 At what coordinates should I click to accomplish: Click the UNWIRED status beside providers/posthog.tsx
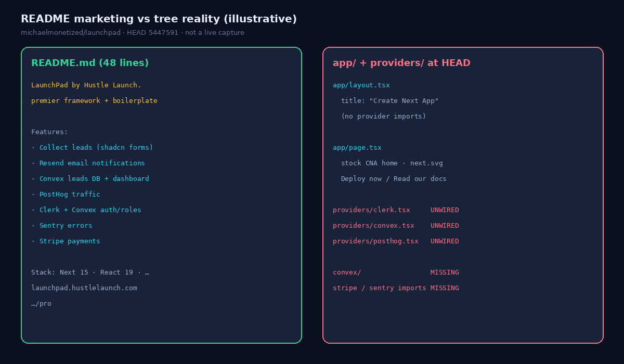[x=445, y=241]
